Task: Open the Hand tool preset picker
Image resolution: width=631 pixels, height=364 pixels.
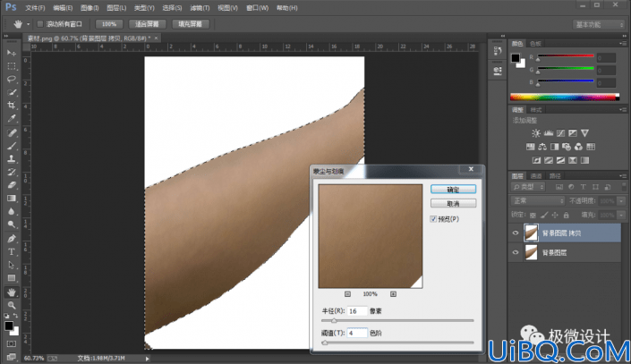Action: [x=28, y=24]
